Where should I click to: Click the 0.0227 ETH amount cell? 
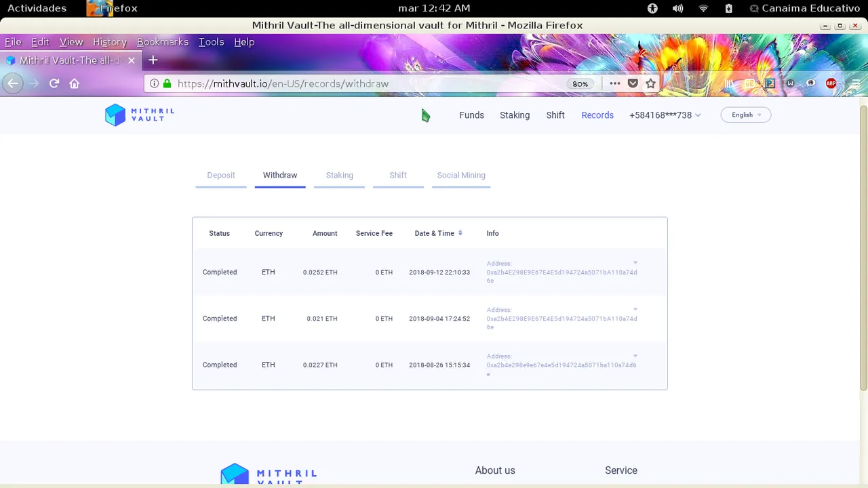coord(320,365)
